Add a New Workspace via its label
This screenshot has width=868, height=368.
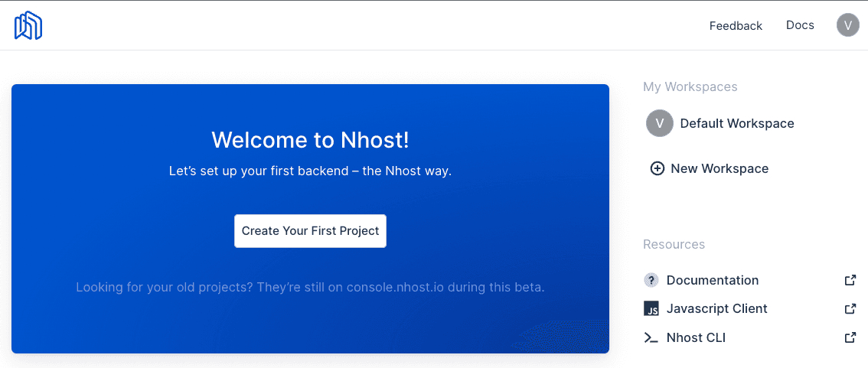click(720, 168)
